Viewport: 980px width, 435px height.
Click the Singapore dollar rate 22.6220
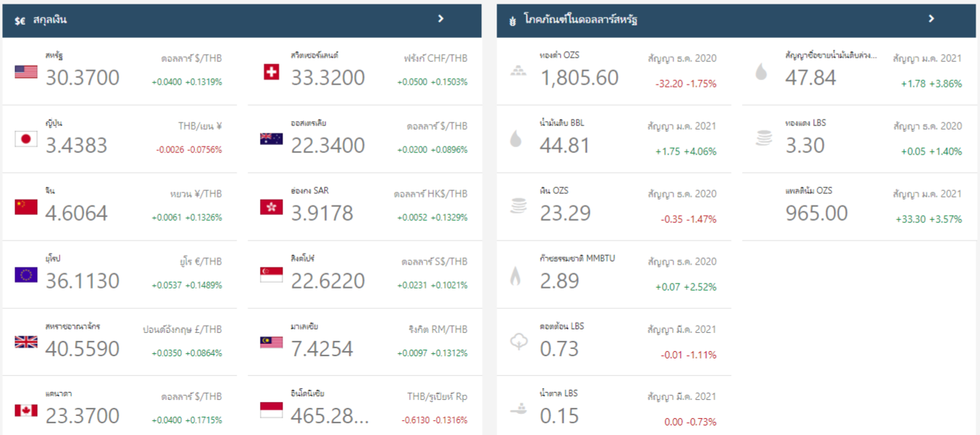[x=328, y=281]
